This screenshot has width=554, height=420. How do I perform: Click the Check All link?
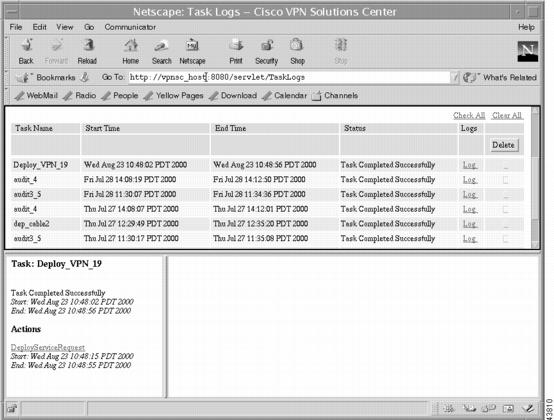click(x=469, y=116)
